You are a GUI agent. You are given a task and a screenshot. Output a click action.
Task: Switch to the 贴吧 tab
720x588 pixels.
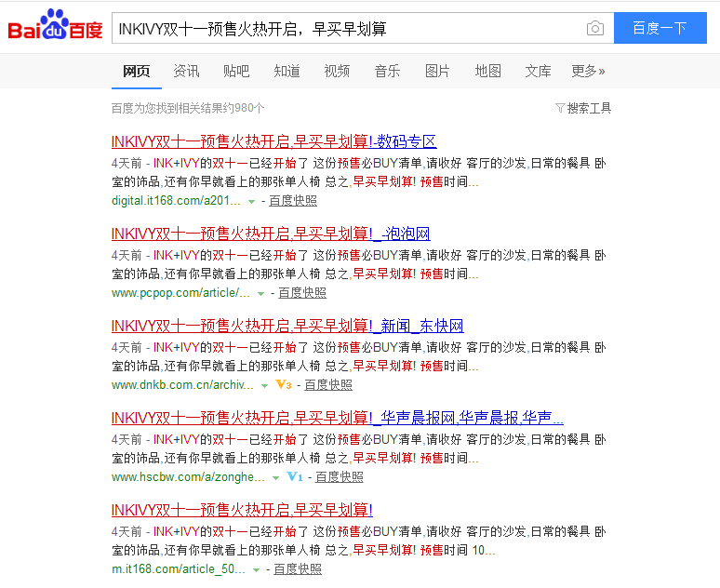[x=236, y=72]
